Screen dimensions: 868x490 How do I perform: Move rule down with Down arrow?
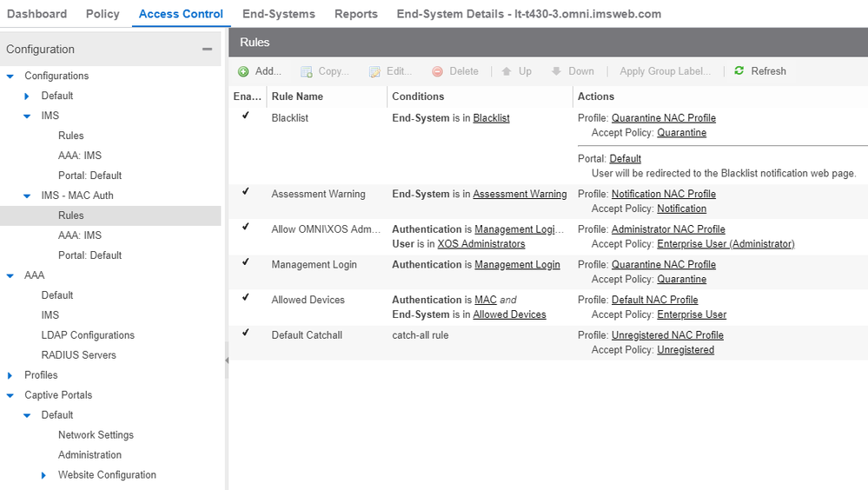pos(556,71)
